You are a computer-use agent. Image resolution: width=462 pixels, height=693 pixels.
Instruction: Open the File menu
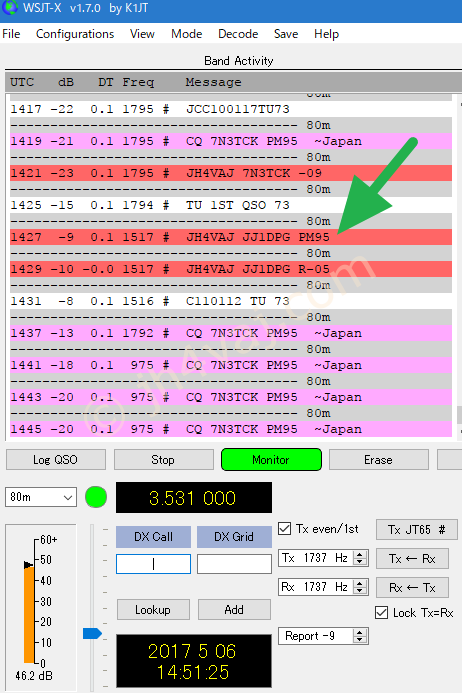[x=11, y=34]
